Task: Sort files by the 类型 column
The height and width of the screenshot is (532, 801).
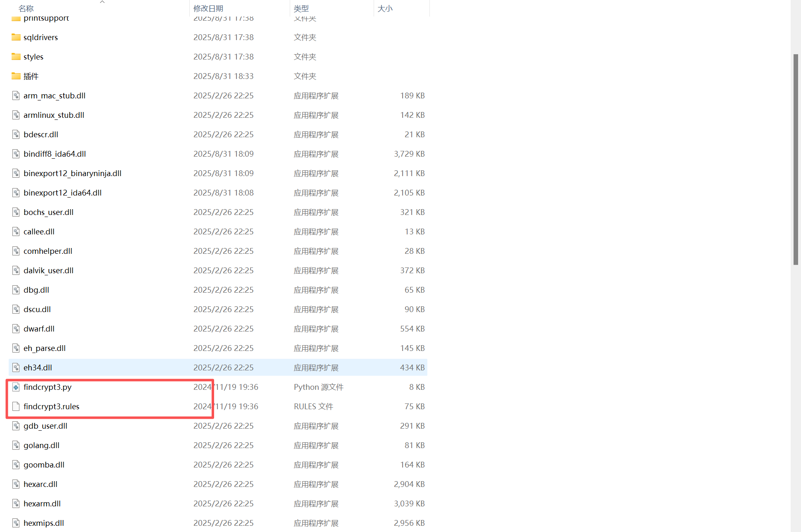Action: 301,8
